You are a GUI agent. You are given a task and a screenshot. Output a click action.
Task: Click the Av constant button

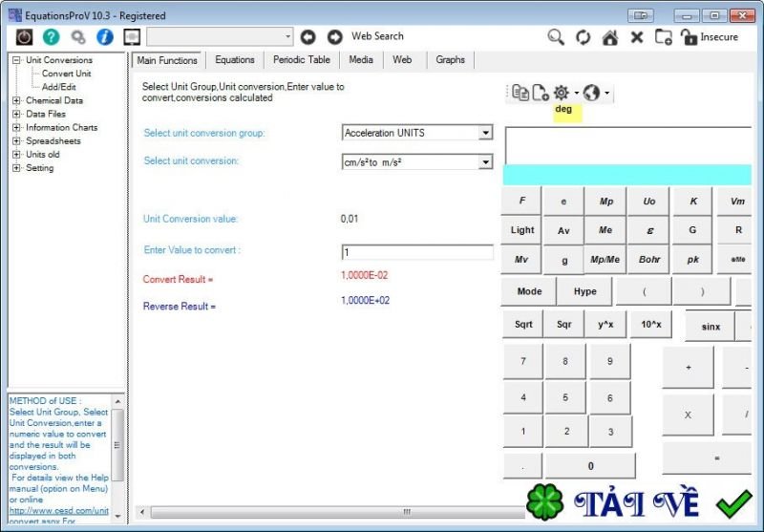563,230
